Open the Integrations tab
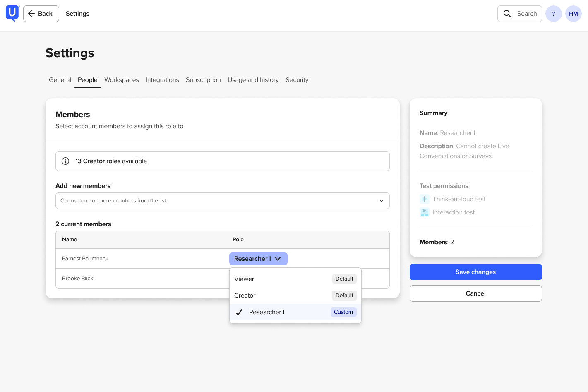The width and height of the screenshot is (588, 392). pyautogui.click(x=162, y=80)
